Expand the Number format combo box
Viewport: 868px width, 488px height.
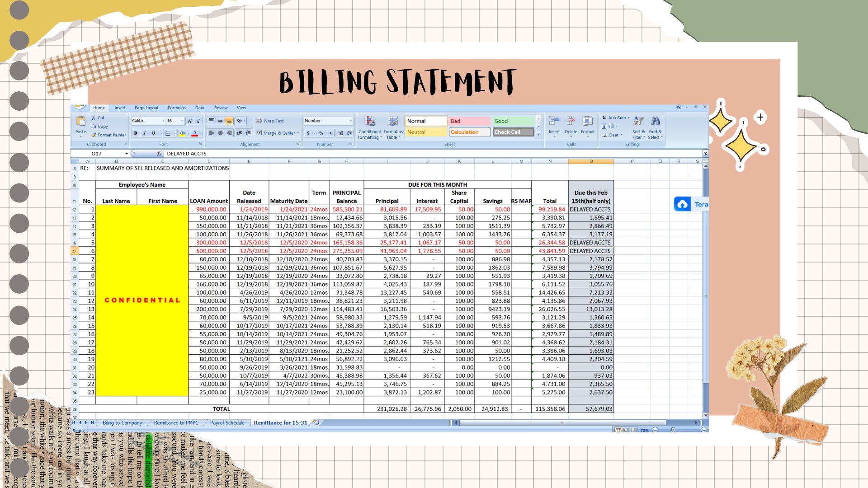pyautogui.click(x=350, y=121)
